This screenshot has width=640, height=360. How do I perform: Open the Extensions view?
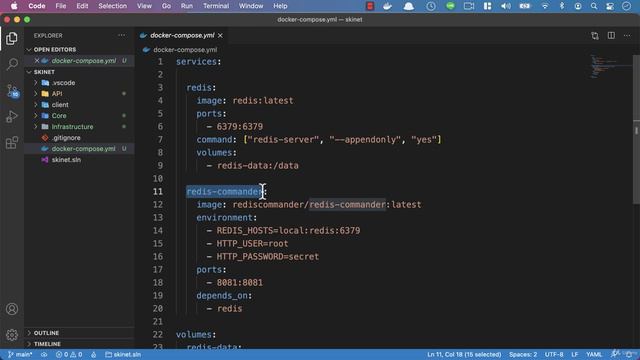tap(12, 143)
